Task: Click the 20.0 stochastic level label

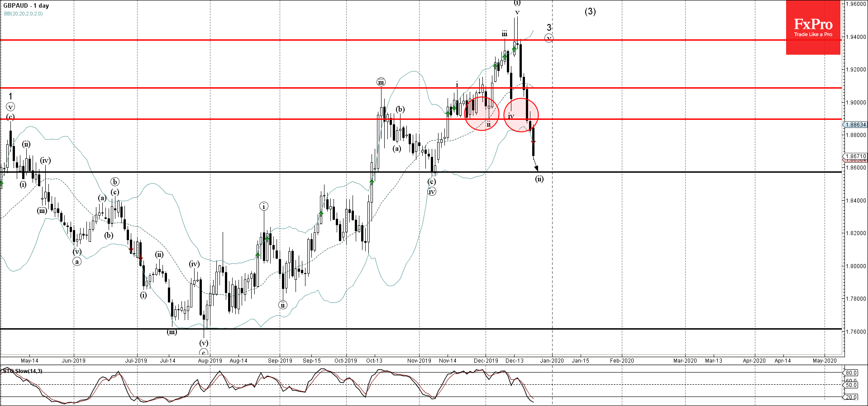Action: pyautogui.click(x=851, y=397)
